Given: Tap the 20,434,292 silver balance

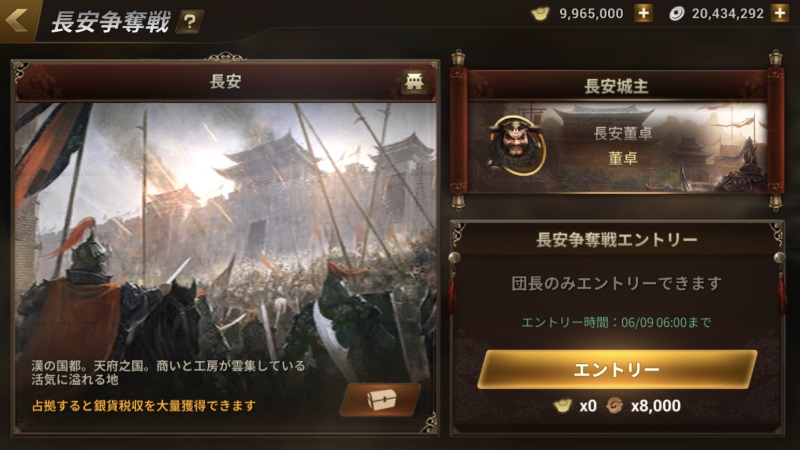Looking at the screenshot, I should [728, 14].
